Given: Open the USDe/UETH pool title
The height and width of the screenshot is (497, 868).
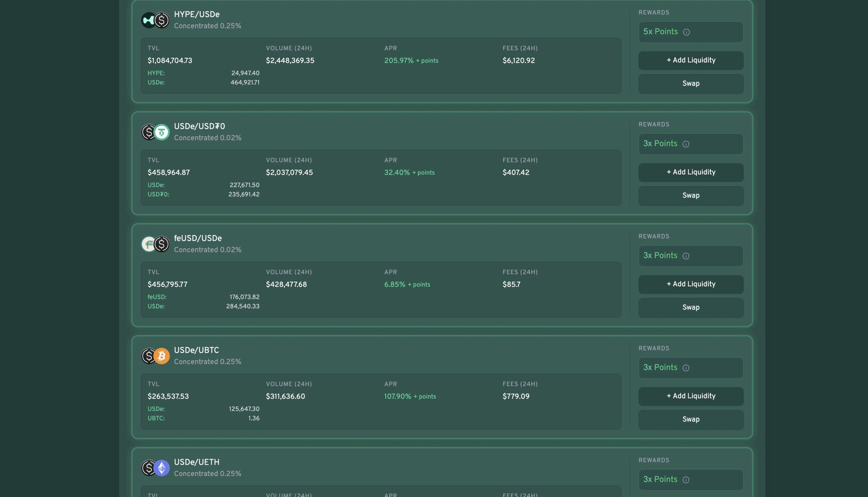Looking at the screenshot, I should point(197,462).
